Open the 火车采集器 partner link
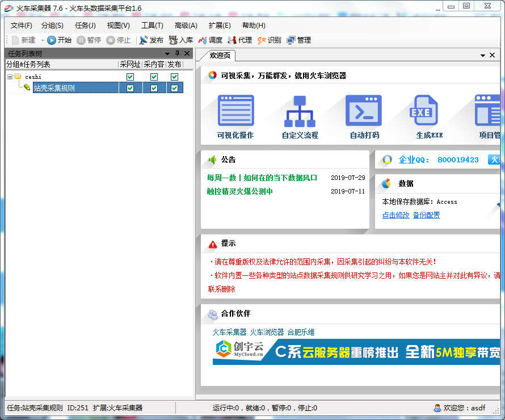Viewport: 505px width, 420px height. pyautogui.click(x=229, y=332)
